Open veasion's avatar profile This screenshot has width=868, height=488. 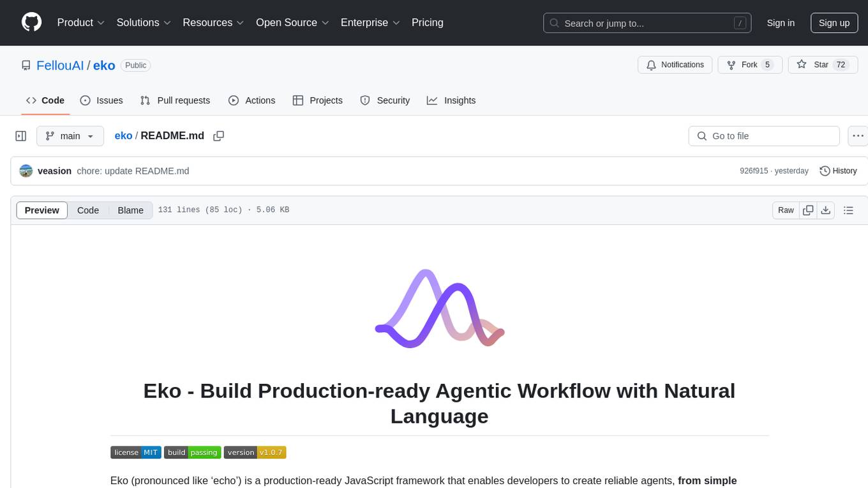(x=26, y=171)
